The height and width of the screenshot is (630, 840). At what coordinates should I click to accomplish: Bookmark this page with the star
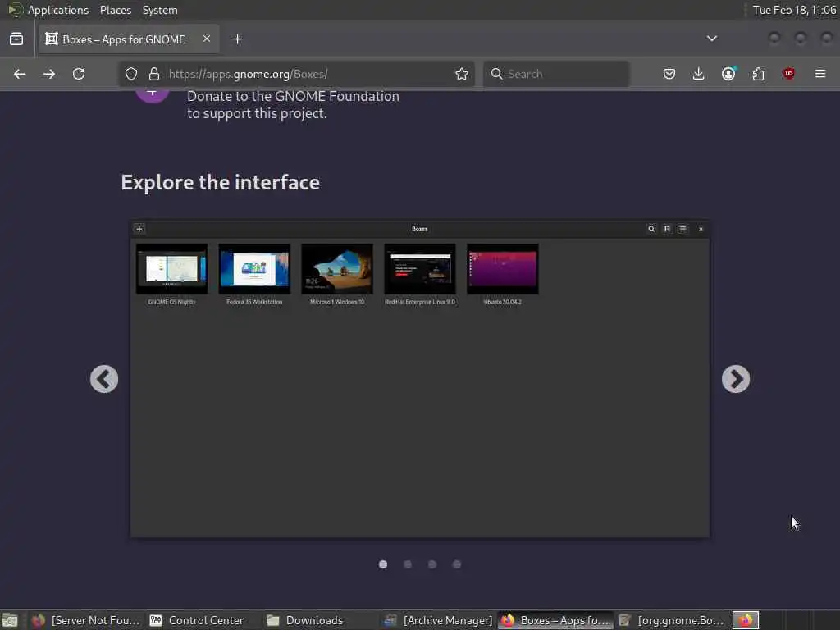point(462,74)
